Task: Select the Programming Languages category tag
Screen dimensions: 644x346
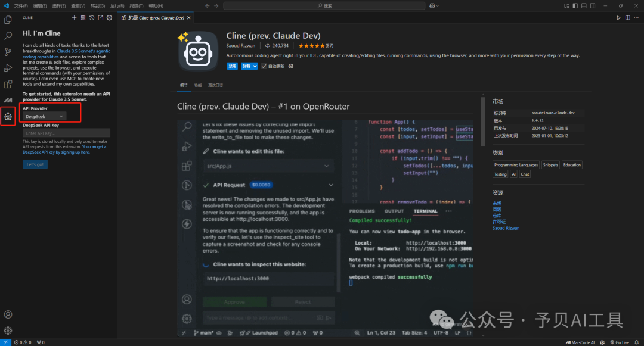Action: pos(516,165)
